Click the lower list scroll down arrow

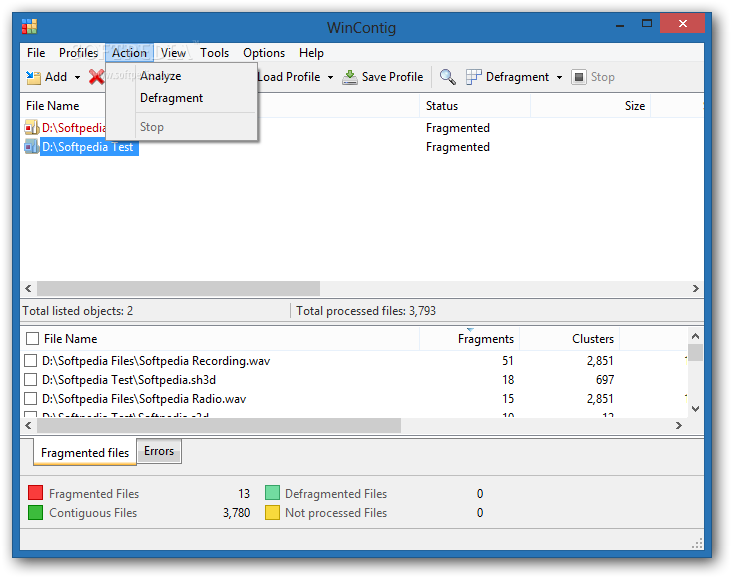point(695,409)
